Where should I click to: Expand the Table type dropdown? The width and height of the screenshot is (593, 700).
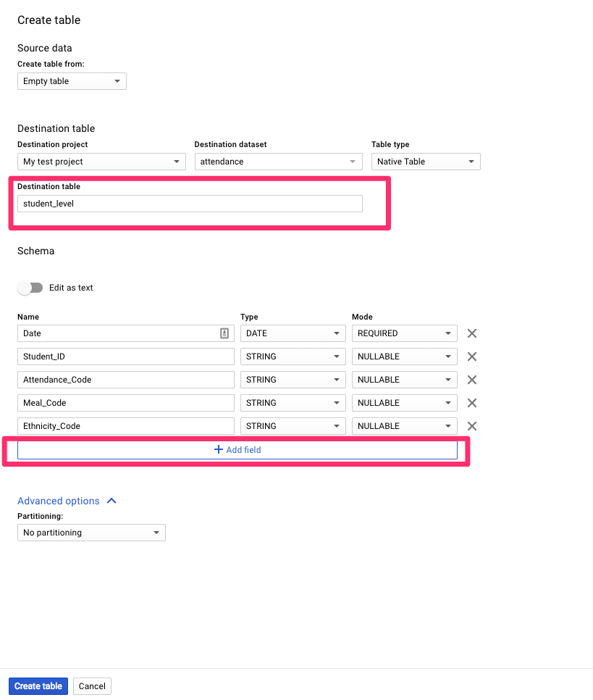(426, 162)
